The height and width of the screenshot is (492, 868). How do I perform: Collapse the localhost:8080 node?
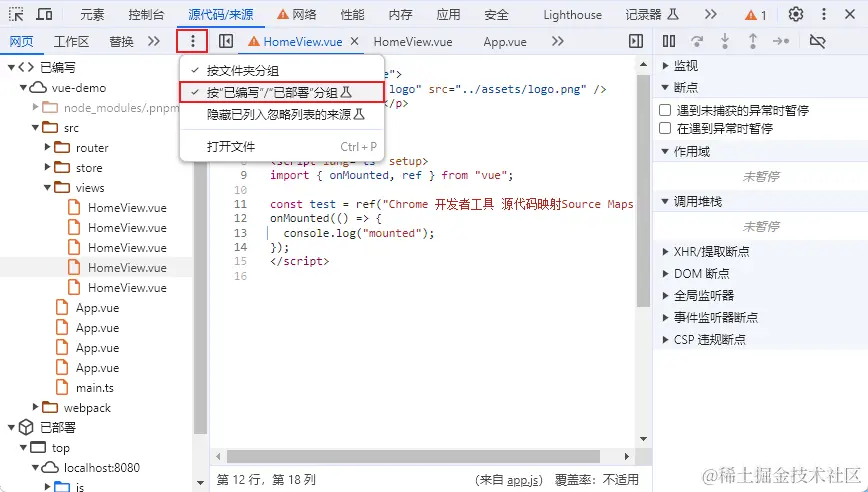click(x=35, y=468)
